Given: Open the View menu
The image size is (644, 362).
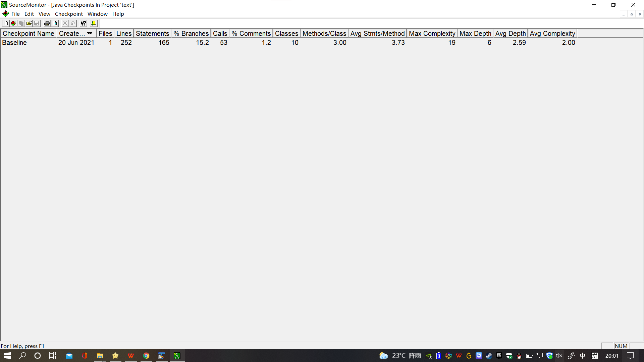Looking at the screenshot, I should click(x=44, y=14).
